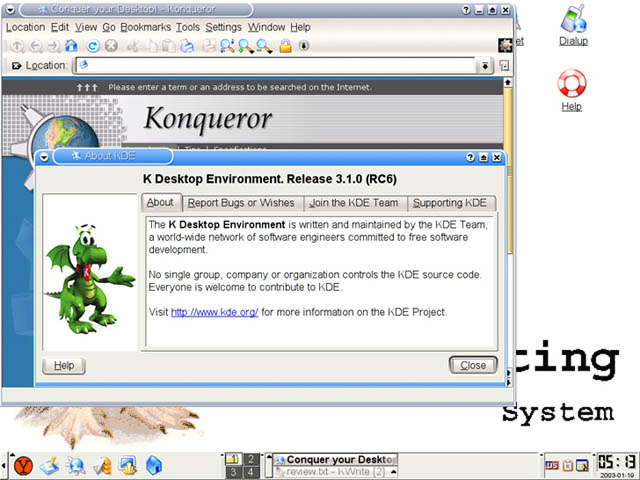Open the Bookmarks menu
The image size is (640, 480).
[146, 27]
